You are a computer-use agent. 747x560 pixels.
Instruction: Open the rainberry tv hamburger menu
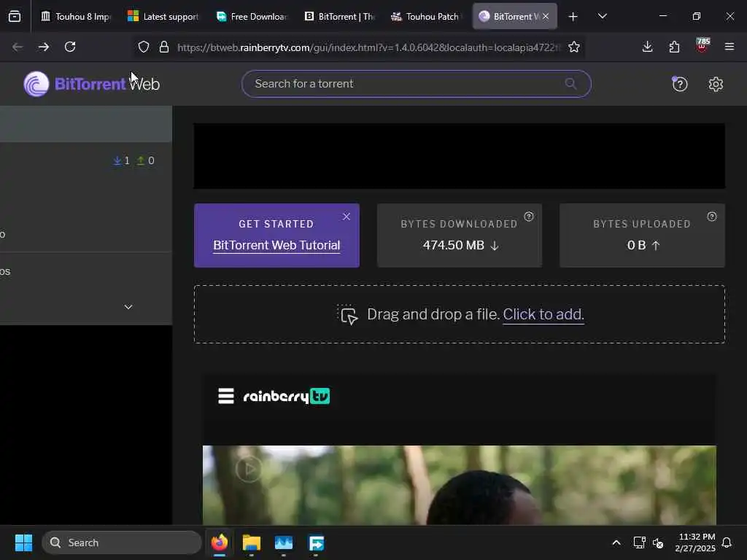pyautogui.click(x=226, y=396)
